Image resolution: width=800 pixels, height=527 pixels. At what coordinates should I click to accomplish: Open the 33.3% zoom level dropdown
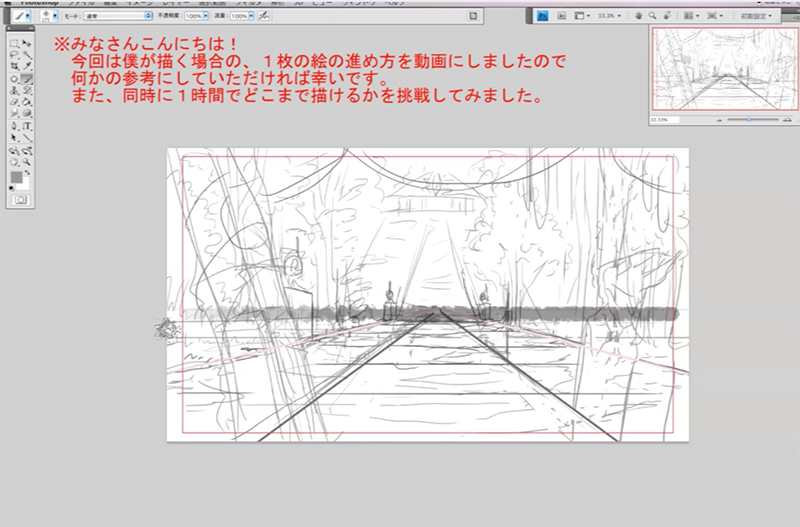pyautogui.click(x=609, y=16)
